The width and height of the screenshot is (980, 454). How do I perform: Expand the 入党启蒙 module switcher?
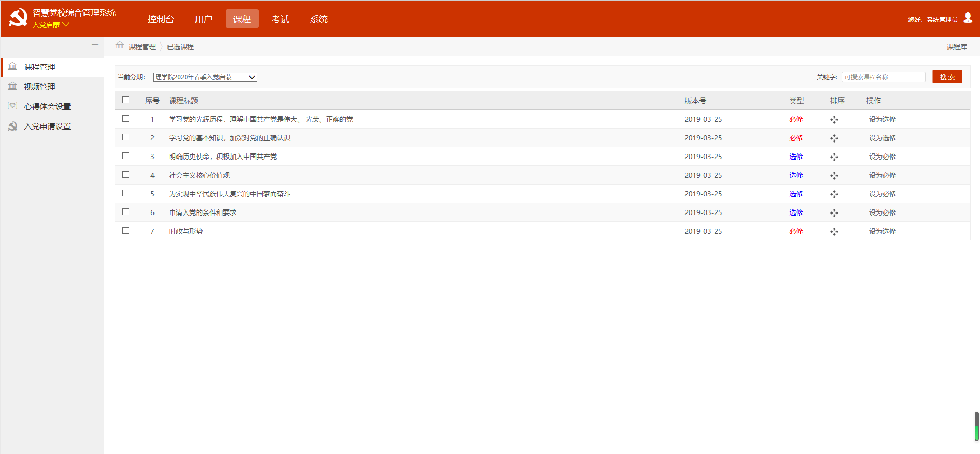click(x=51, y=25)
